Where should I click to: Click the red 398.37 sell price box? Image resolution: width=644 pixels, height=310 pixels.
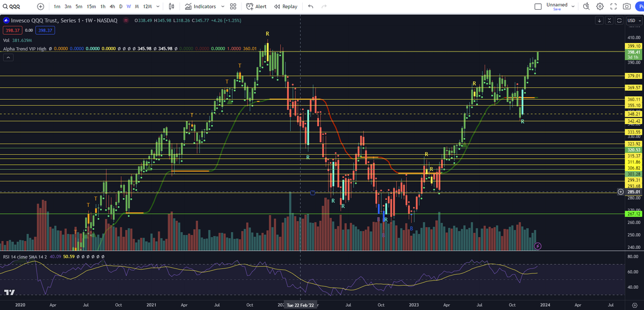click(x=12, y=31)
